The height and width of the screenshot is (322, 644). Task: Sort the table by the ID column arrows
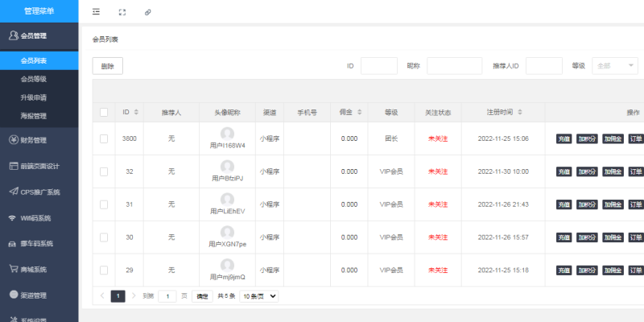pyautogui.click(x=136, y=112)
